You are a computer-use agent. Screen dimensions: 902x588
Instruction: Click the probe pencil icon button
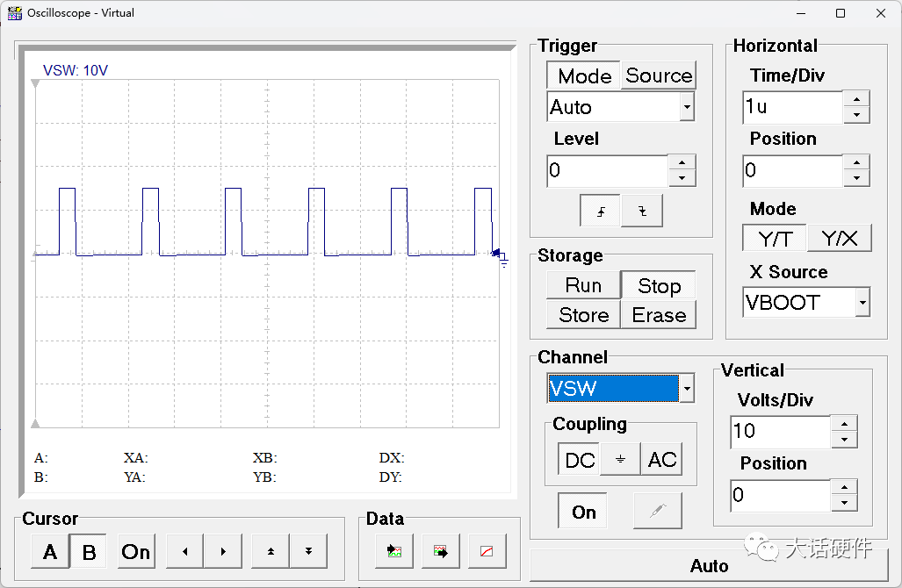point(658,511)
